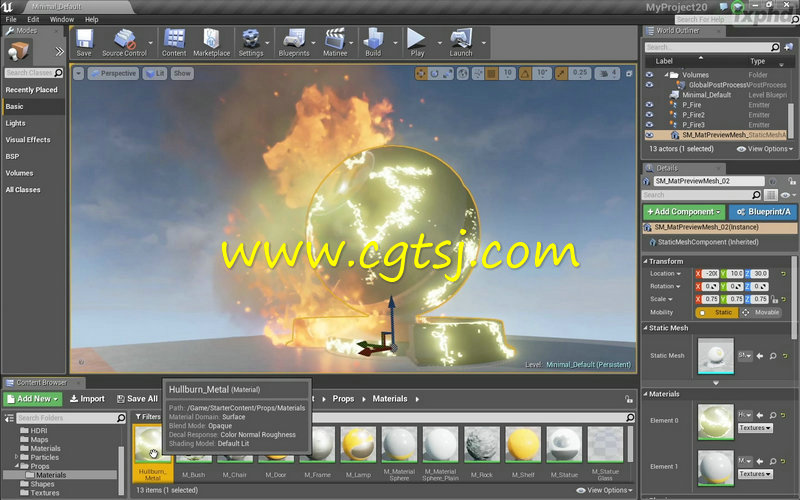Image resolution: width=800 pixels, height=500 pixels.
Task: Open the Edit menu
Action: [33, 19]
